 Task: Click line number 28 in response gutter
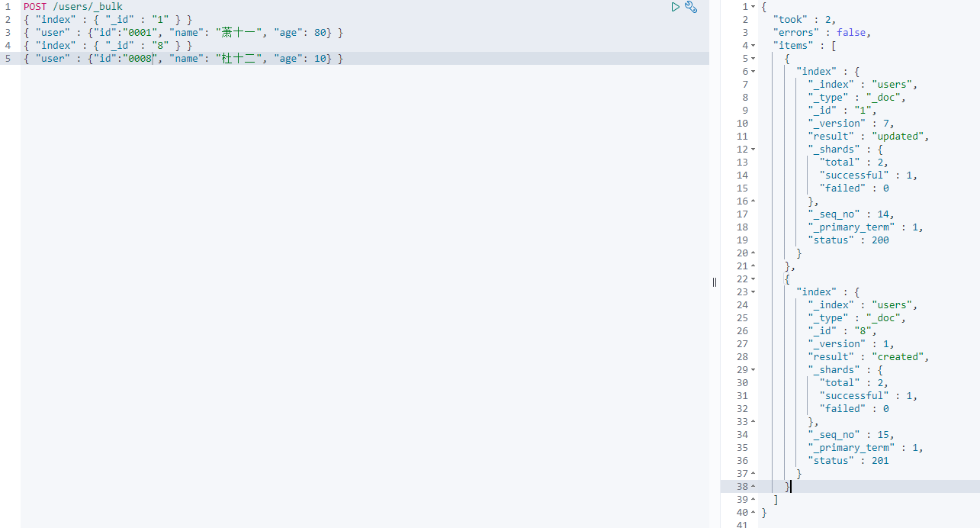coord(742,357)
